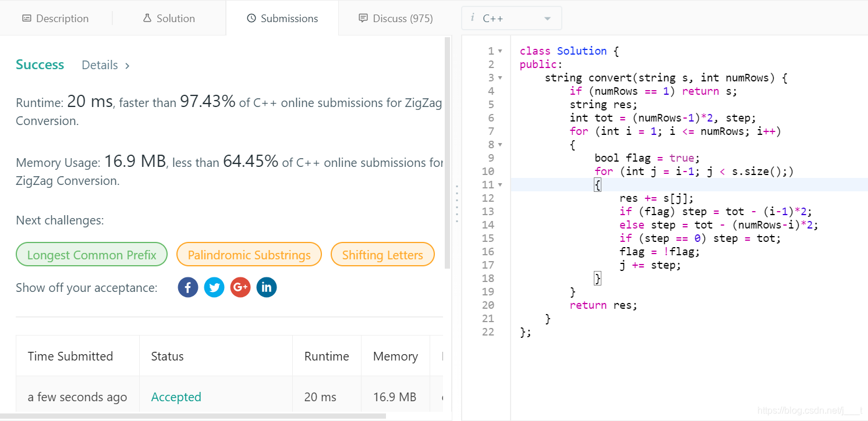
Task: Place cursor on 'class Solution {' line
Action: click(569, 51)
